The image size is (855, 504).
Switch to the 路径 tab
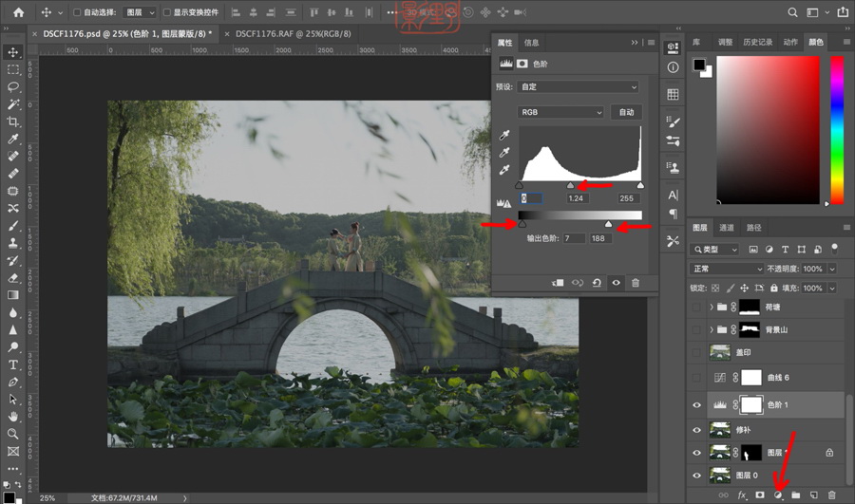point(753,228)
